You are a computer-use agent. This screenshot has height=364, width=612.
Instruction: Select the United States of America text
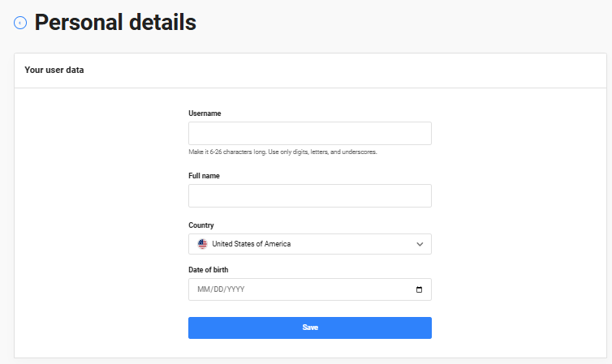252,244
